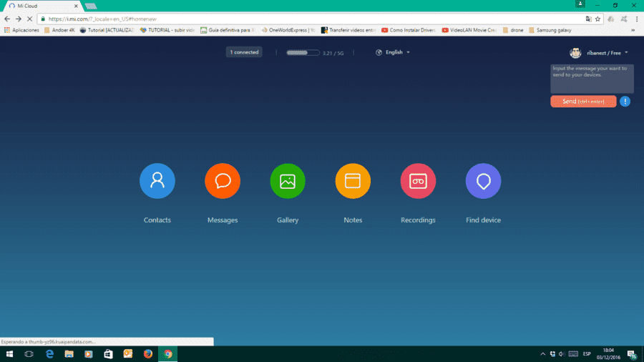Open File Explorer from the taskbar
This screenshot has height=362, width=644.
(x=69, y=354)
